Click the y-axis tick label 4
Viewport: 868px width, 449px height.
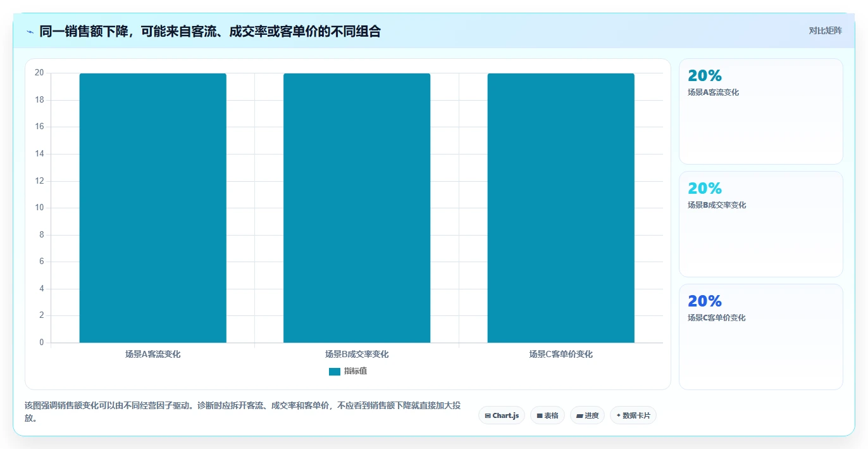(42, 289)
